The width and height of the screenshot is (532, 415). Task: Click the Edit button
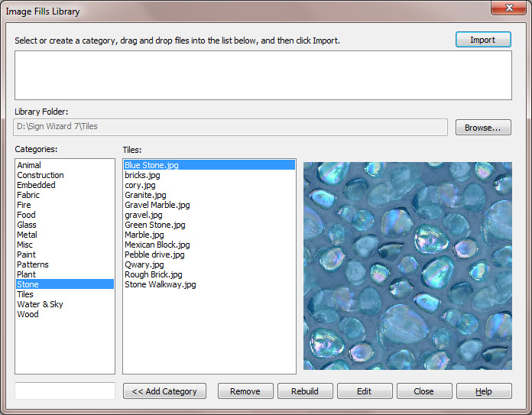click(x=365, y=391)
